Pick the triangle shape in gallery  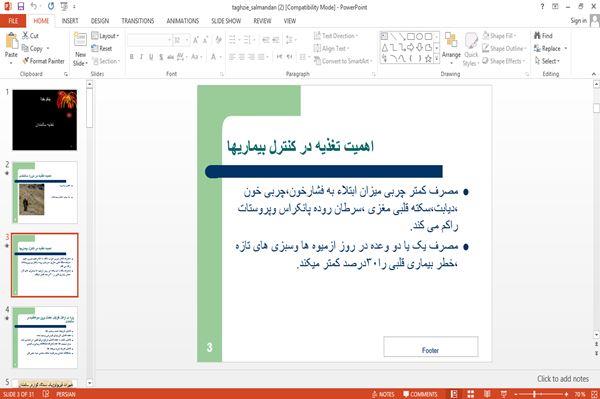click(x=385, y=47)
